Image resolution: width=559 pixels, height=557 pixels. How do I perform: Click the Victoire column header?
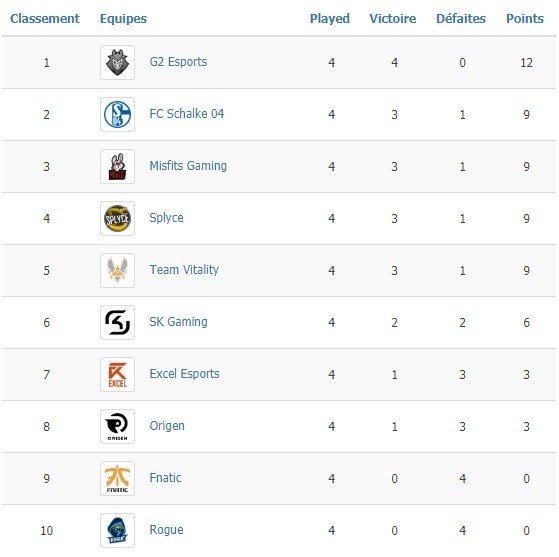(393, 19)
